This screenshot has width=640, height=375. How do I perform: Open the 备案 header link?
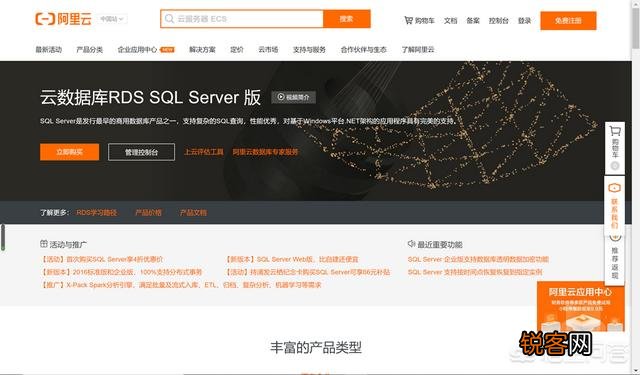click(473, 20)
